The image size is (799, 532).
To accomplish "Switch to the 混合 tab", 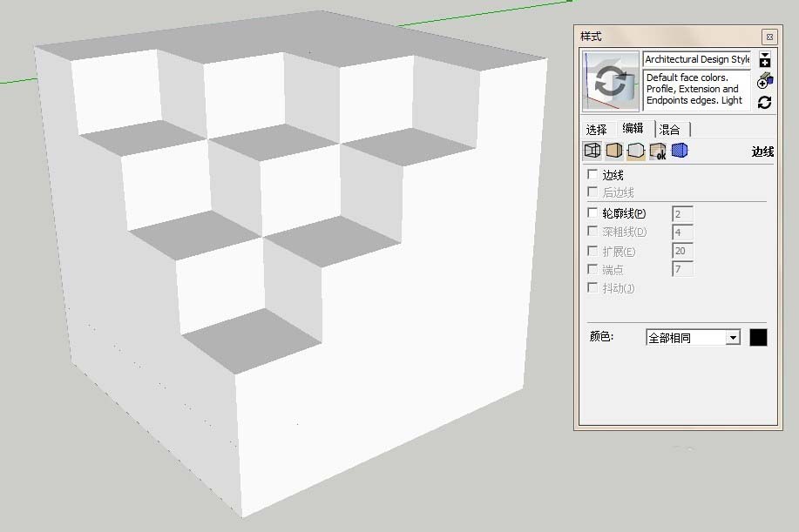I will pos(669,130).
